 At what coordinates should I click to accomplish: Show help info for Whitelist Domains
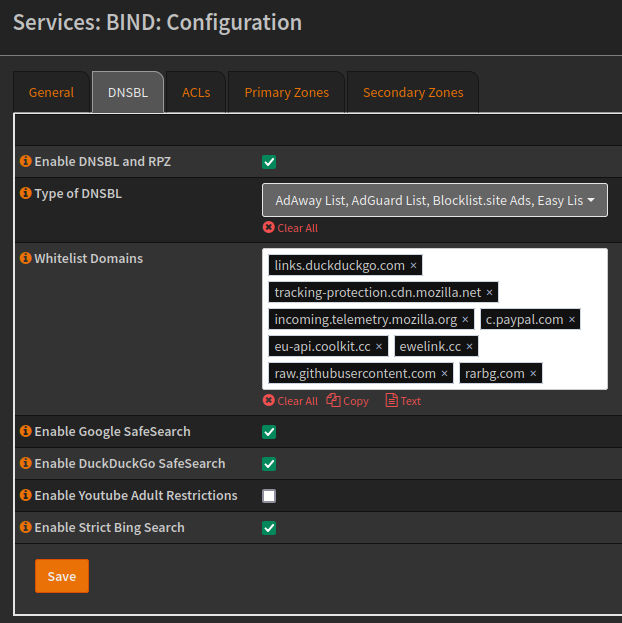[26, 258]
